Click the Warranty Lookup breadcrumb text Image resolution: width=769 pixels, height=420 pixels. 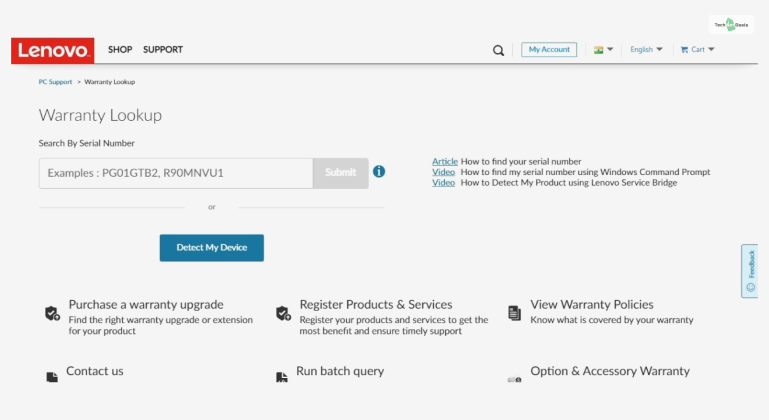109,82
